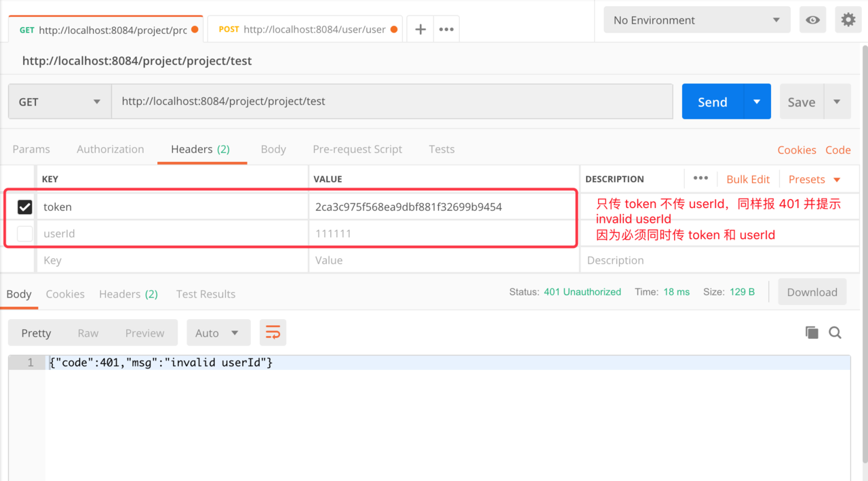
Task: Open the Cookies link
Action: point(797,150)
